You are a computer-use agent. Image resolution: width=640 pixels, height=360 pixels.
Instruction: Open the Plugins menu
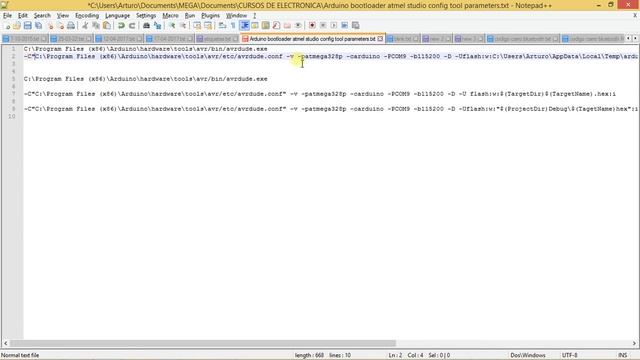click(211, 16)
